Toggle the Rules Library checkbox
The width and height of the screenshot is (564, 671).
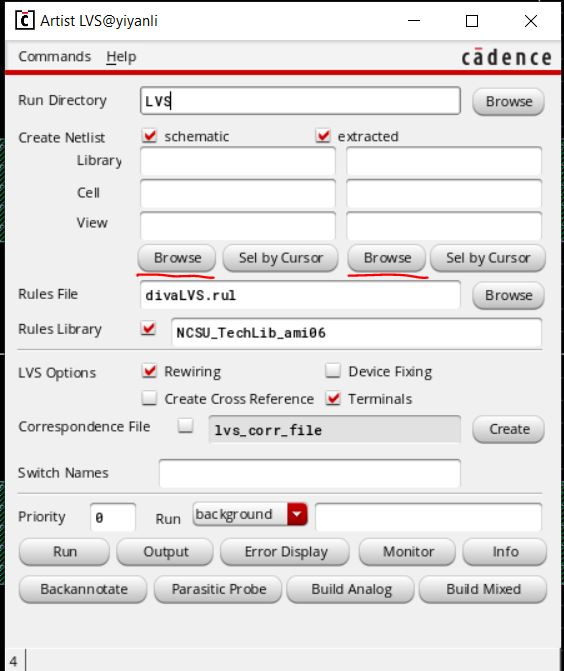pos(148,329)
